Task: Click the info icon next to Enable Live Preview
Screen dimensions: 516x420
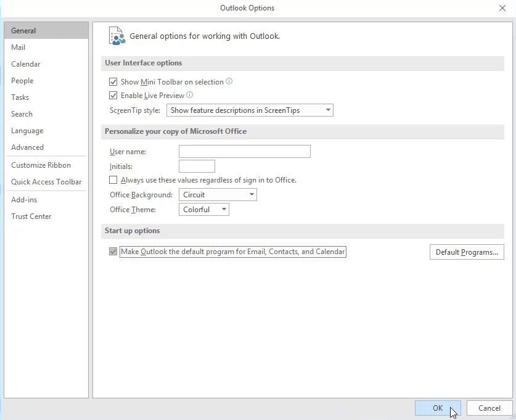Action: (189, 95)
